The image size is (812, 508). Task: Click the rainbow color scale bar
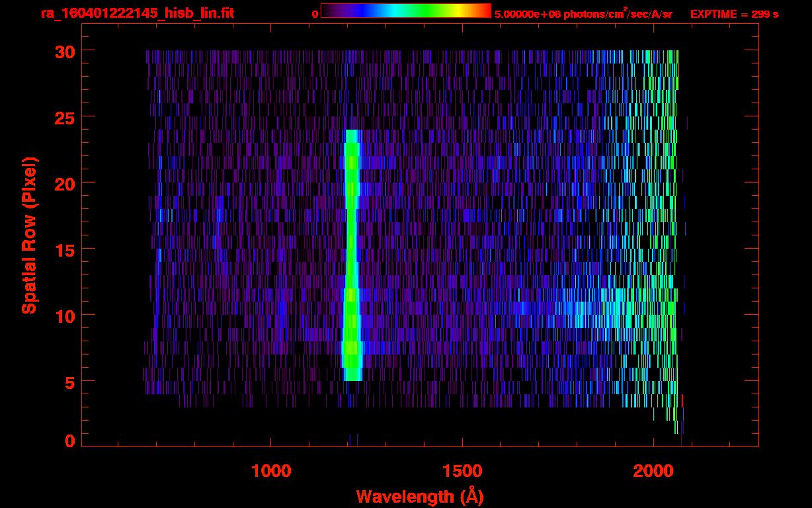(x=406, y=11)
